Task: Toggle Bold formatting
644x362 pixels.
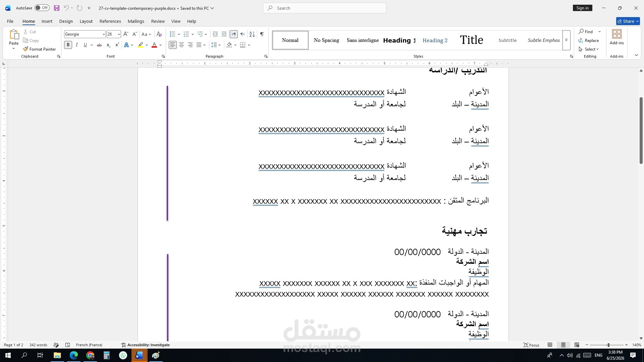Action: point(68,45)
